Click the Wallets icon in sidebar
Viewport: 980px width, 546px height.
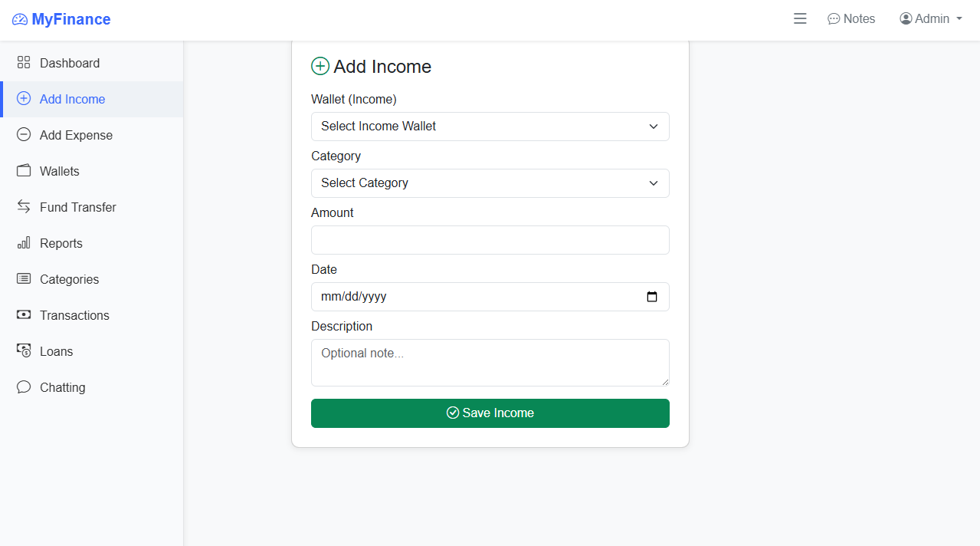coord(24,171)
